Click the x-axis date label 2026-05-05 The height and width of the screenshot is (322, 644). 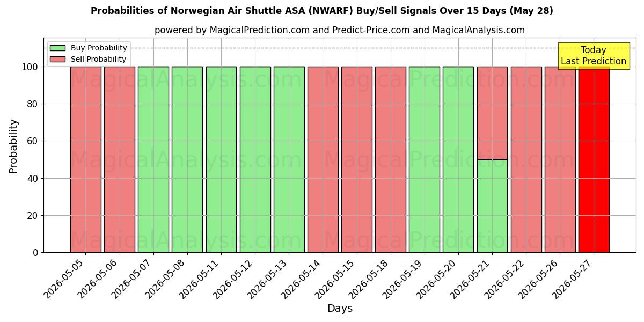[x=65, y=279]
